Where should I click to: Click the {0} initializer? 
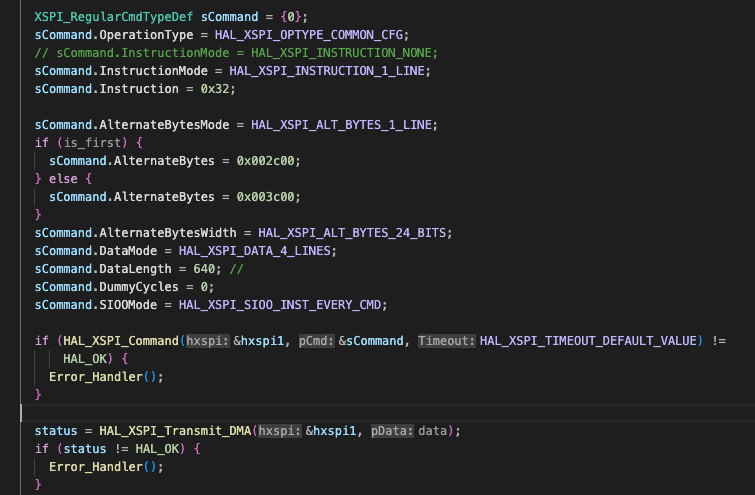point(291,17)
